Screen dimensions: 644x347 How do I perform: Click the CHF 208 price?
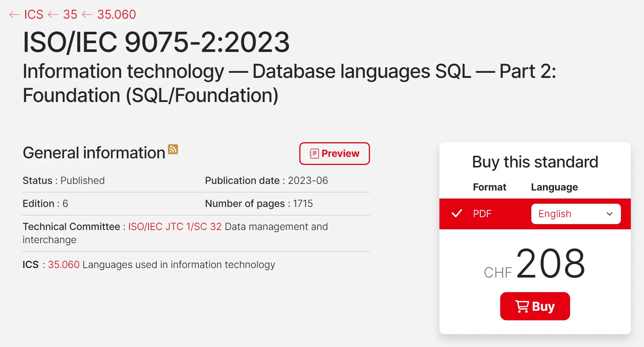click(535, 264)
